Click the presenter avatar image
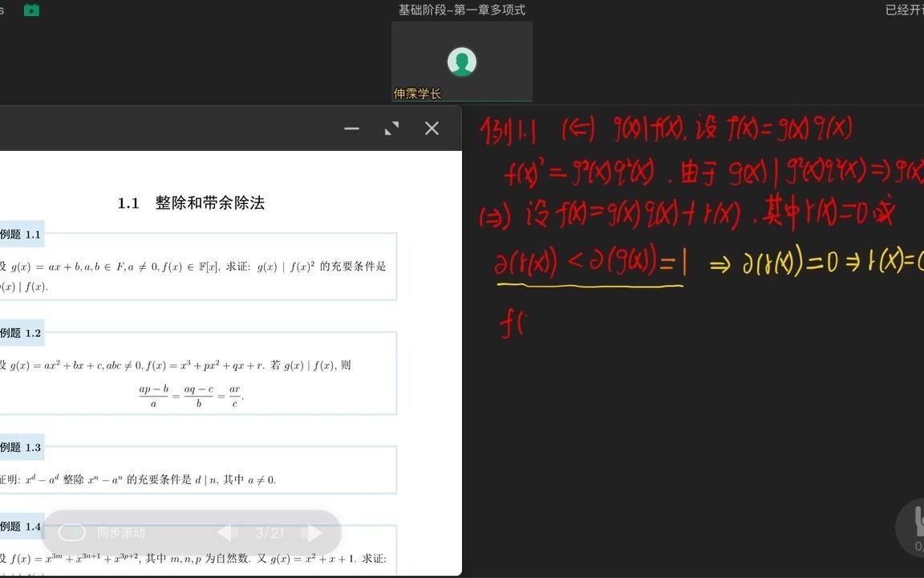Viewport: 924px width, 578px height. (x=461, y=61)
